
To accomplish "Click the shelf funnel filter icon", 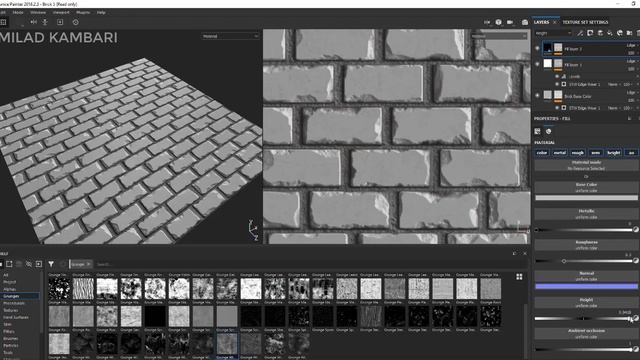I will pos(51,264).
